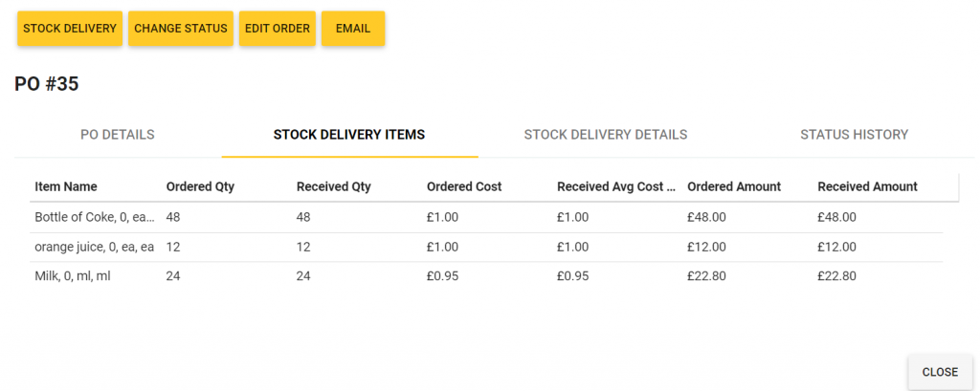
Task: Select the Stock Delivery Items tab
Action: (x=349, y=135)
